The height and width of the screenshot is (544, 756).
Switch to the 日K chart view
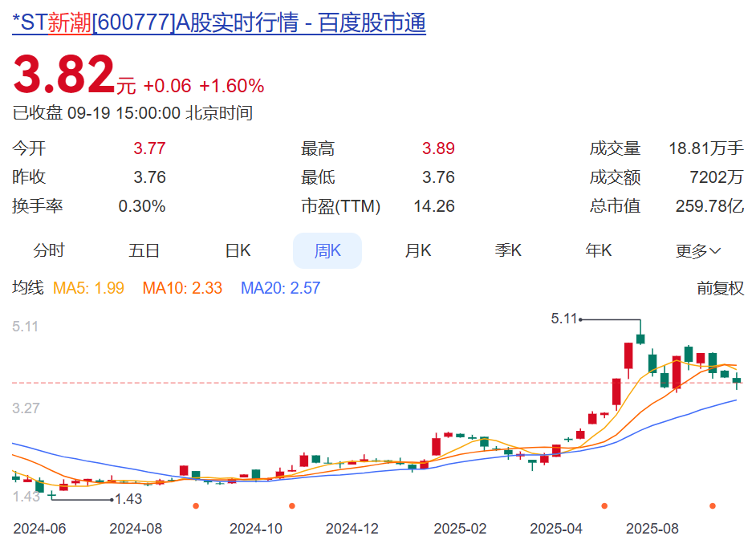pyautogui.click(x=238, y=250)
